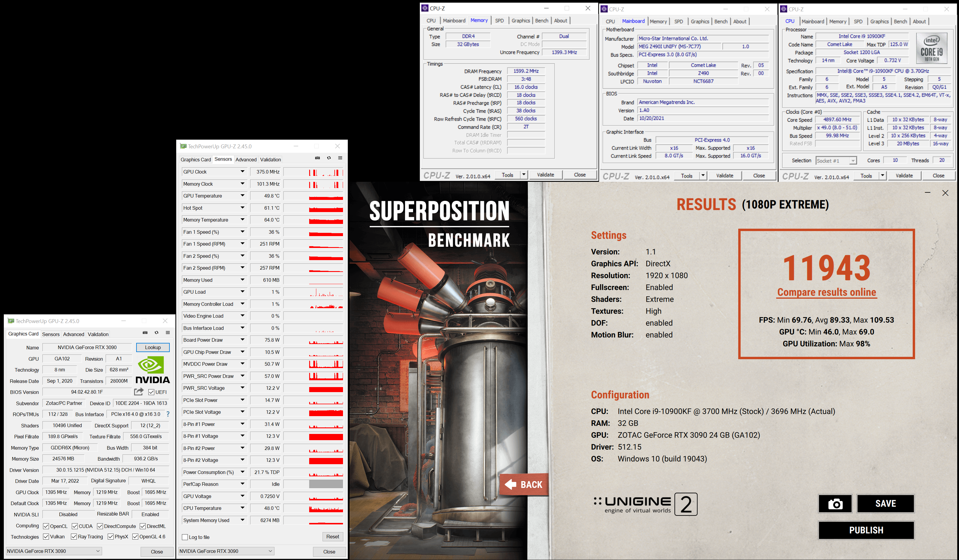The height and width of the screenshot is (560, 959).
Task: Click the CPU Temperature history graph
Action: (313, 508)
